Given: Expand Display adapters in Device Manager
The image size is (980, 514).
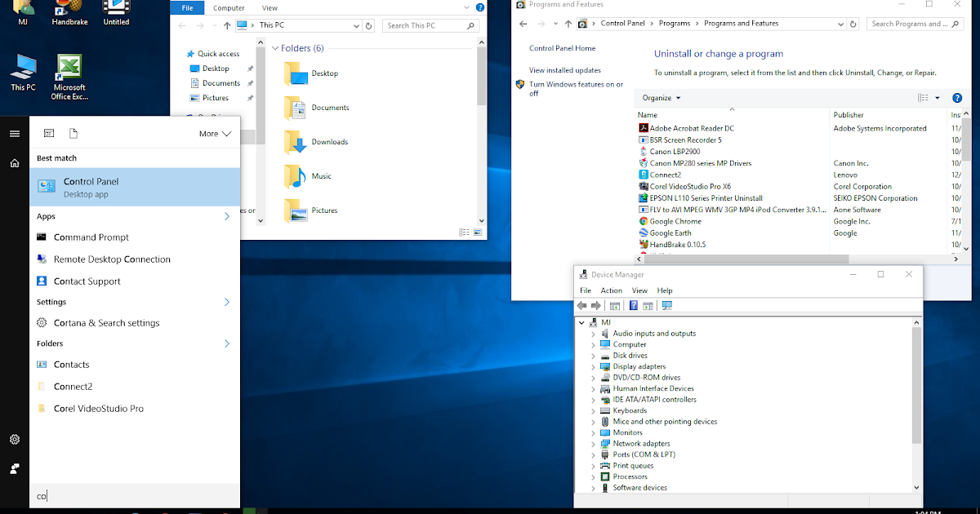Looking at the screenshot, I should (x=593, y=366).
